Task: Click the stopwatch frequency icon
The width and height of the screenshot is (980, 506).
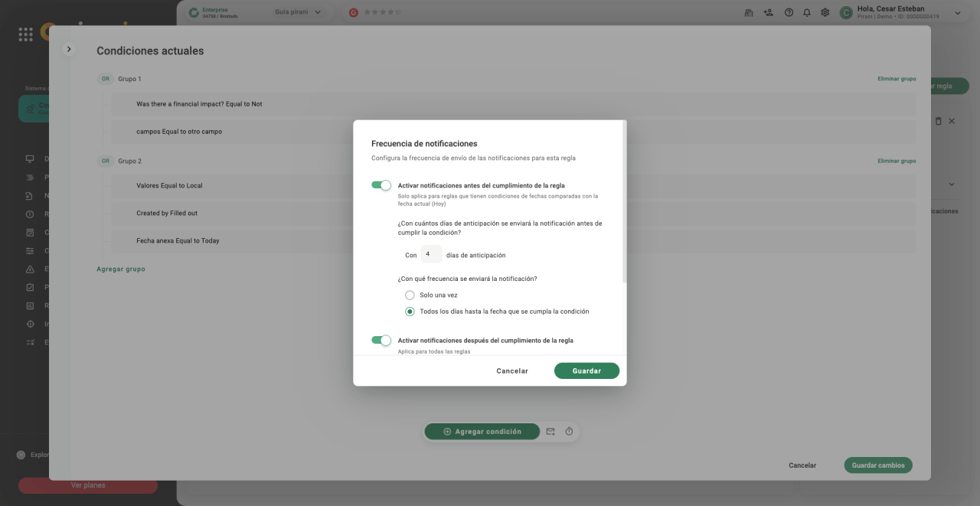Action: click(x=569, y=432)
